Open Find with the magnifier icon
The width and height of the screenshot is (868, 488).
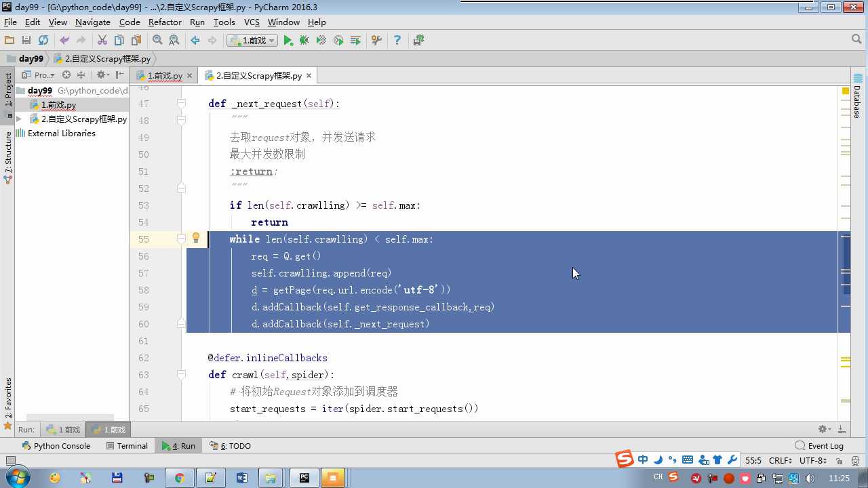(157, 41)
